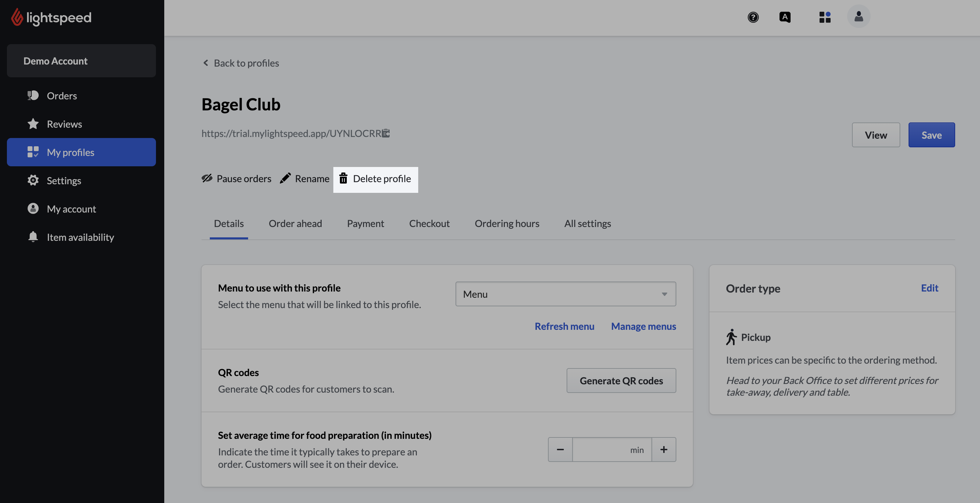Select the Reviews star icon
This screenshot has width=980, height=503.
[x=33, y=124]
